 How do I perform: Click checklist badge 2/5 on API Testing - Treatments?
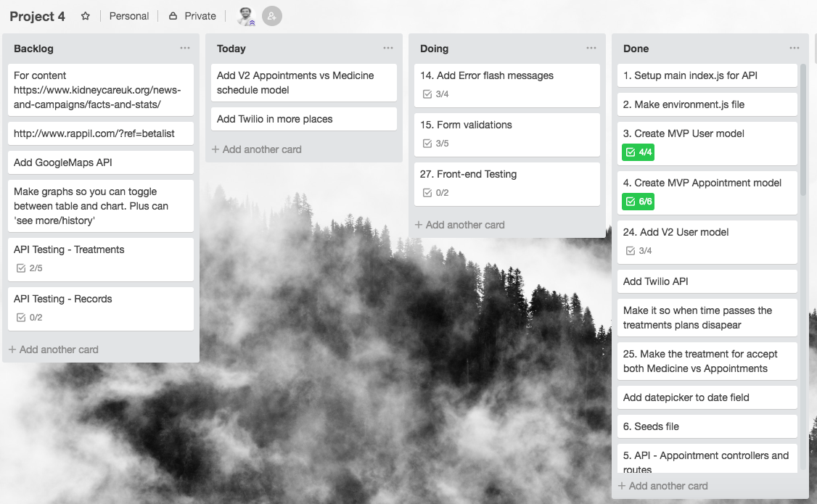(29, 268)
